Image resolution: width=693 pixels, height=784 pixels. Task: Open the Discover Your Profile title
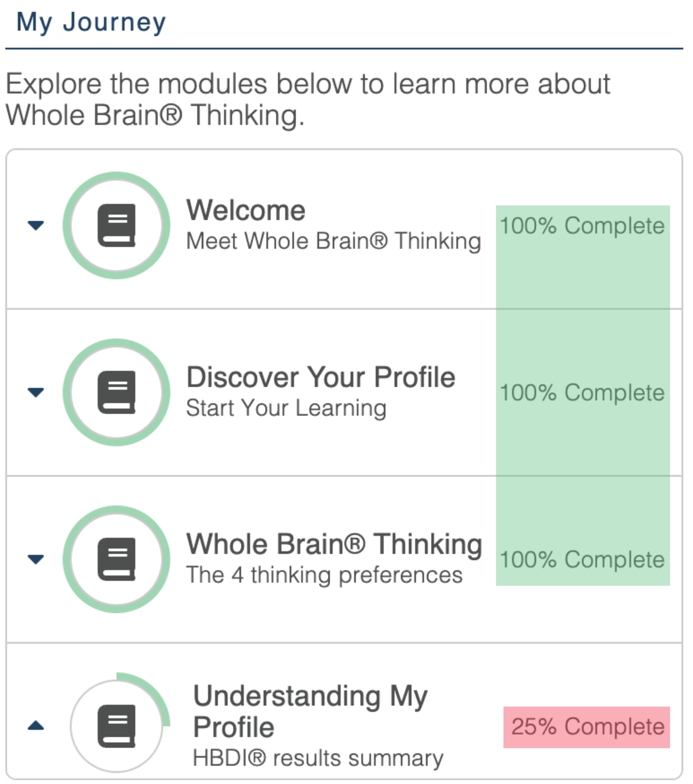tap(321, 377)
